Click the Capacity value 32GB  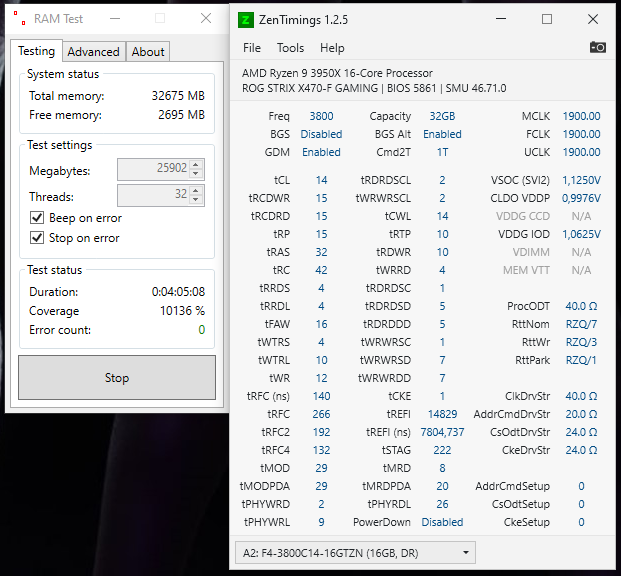click(x=442, y=116)
